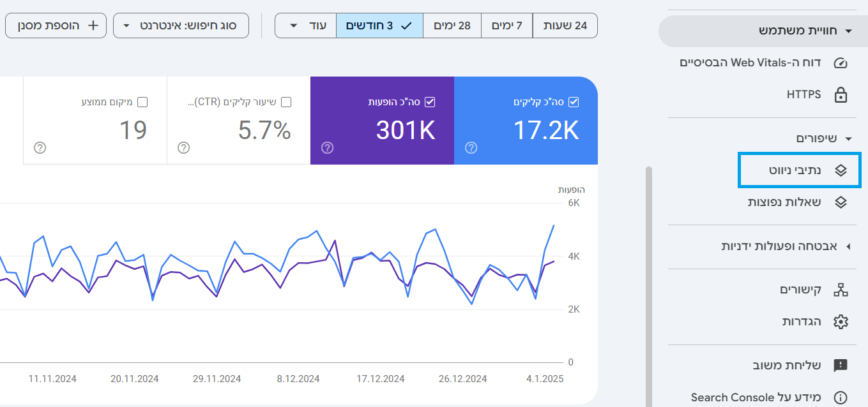Viewport: 868px width, 407px height.
Task: Expand the אבטחה ופעולות ידניות section
Action: pyautogui.click(x=786, y=246)
